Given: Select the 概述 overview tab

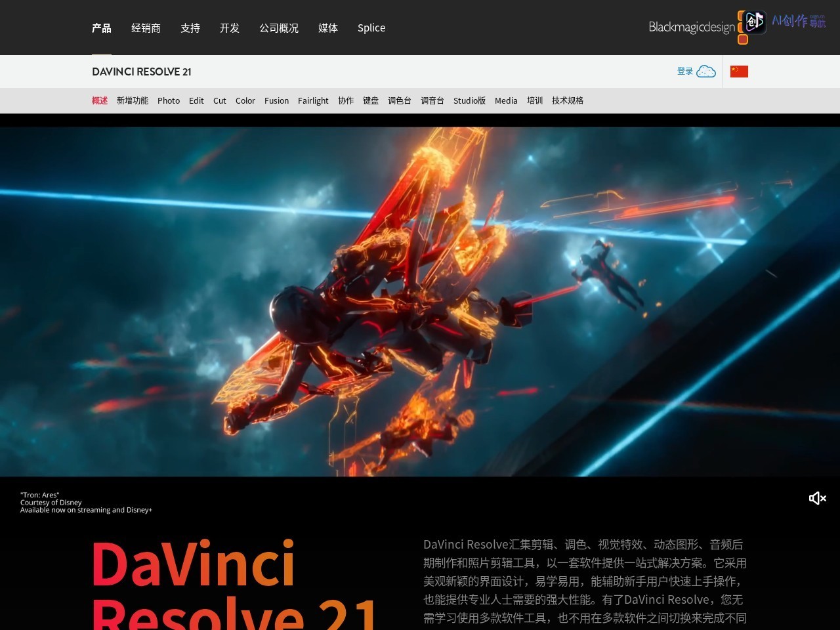Looking at the screenshot, I should tap(100, 100).
